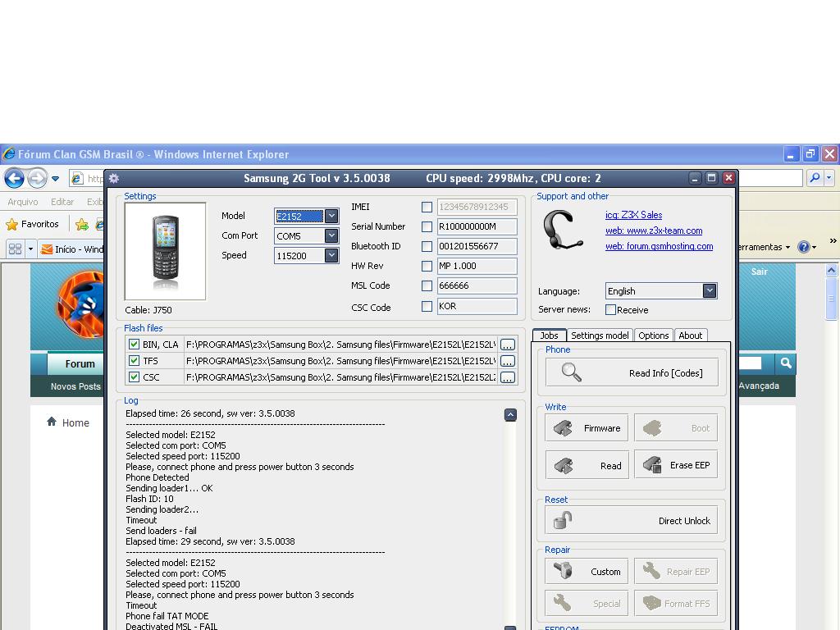Click the Custom repair button
Screen dimensions: 840x630
pyautogui.click(x=587, y=572)
